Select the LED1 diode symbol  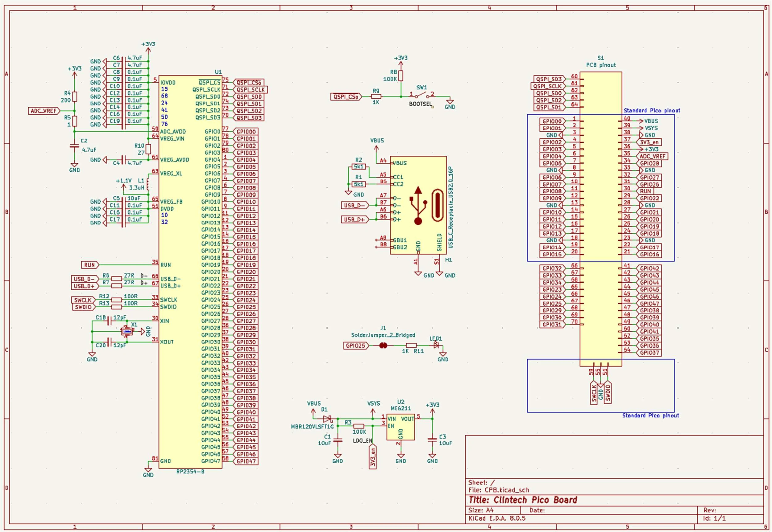click(x=436, y=345)
